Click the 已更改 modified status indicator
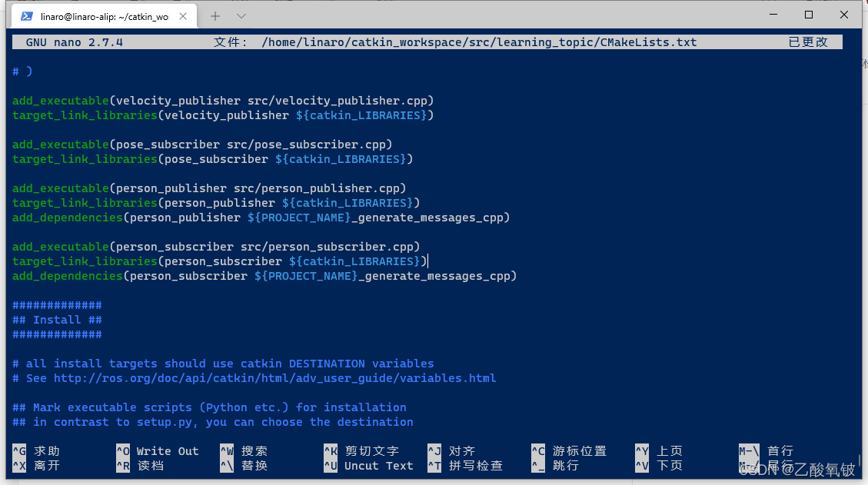The image size is (868, 485). pyautogui.click(x=808, y=42)
